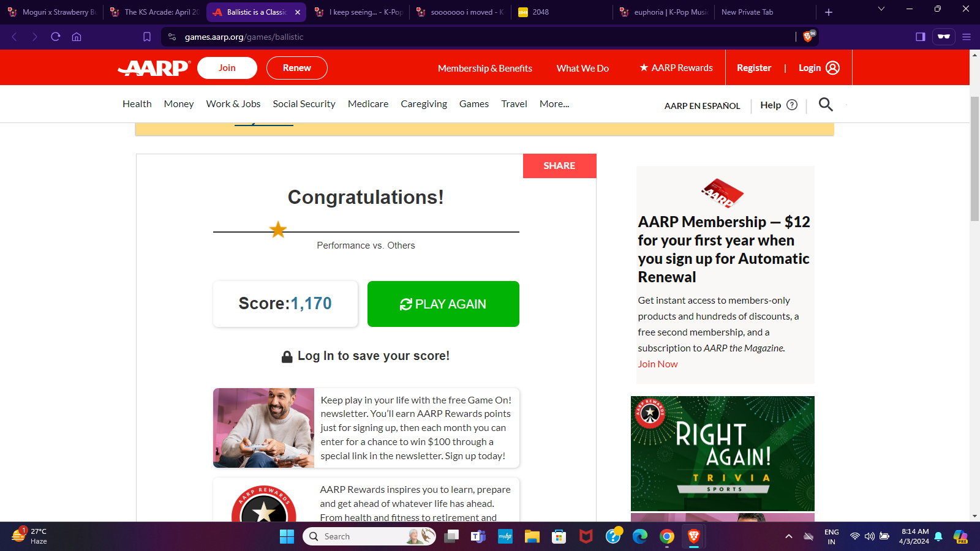Open the AARP Rewards link
The image size is (980, 551).
pyautogui.click(x=676, y=68)
